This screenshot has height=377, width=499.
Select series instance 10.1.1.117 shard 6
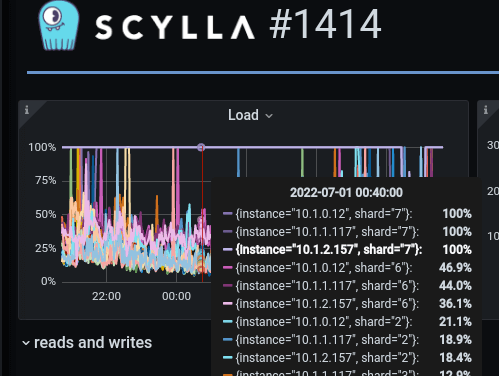click(x=327, y=286)
